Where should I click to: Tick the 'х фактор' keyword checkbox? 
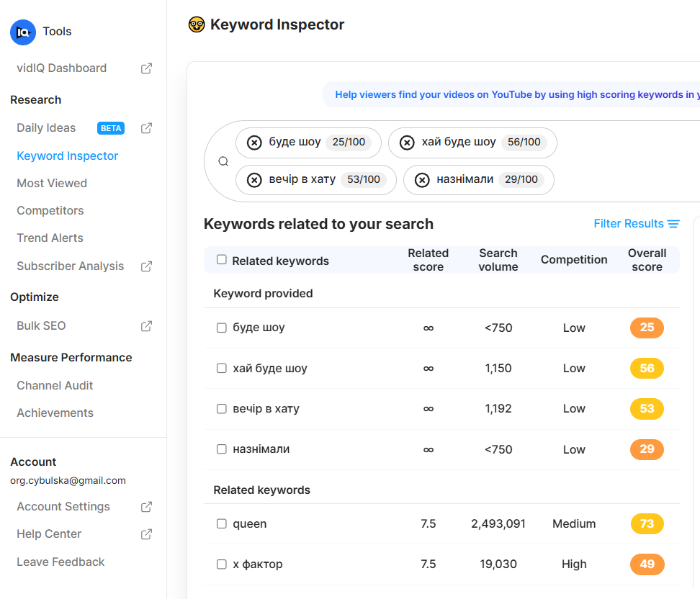(x=222, y=564)
